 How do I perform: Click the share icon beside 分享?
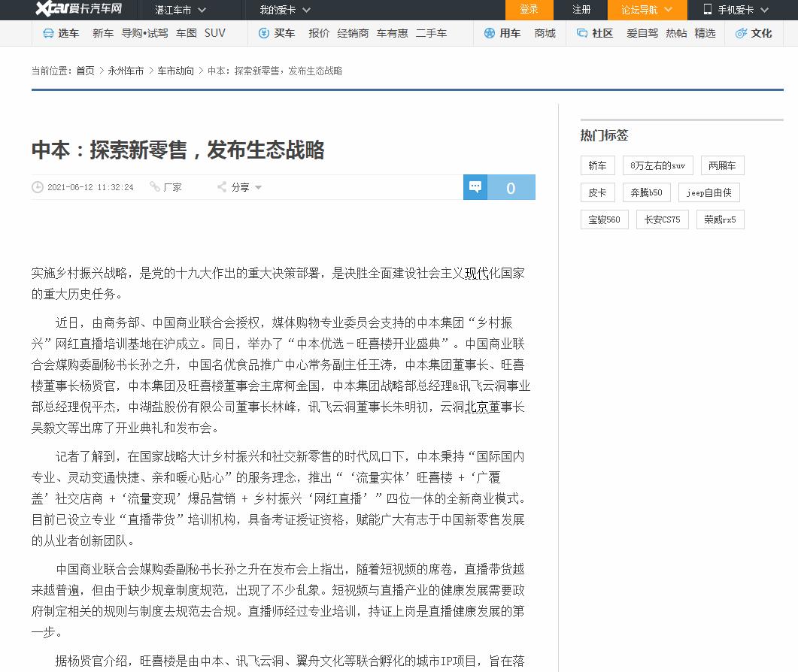pyautogui.click(x=222, y=186)
